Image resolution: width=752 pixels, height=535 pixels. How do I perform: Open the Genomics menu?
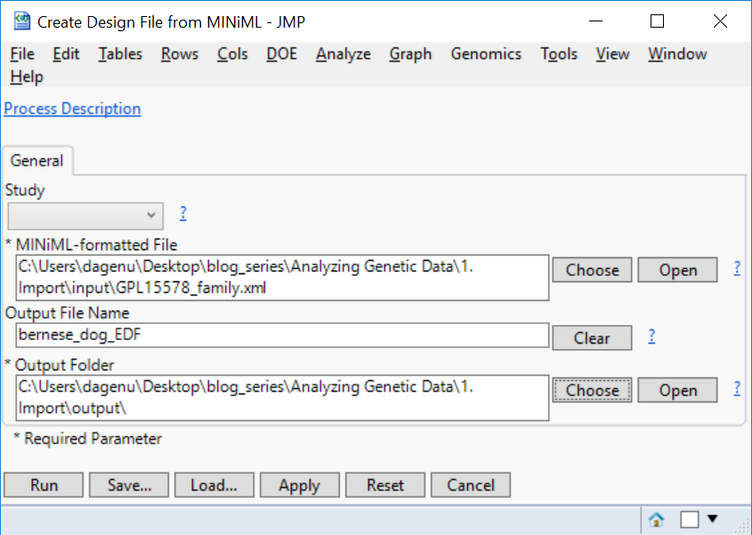click(486, 54)
